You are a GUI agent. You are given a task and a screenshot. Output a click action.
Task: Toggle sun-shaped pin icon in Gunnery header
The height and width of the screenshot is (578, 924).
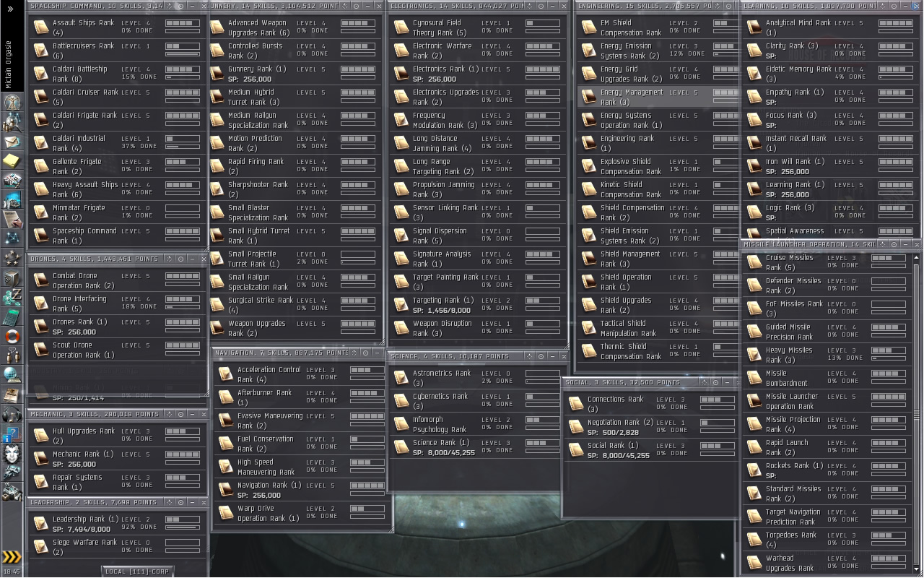coord(344,6)
